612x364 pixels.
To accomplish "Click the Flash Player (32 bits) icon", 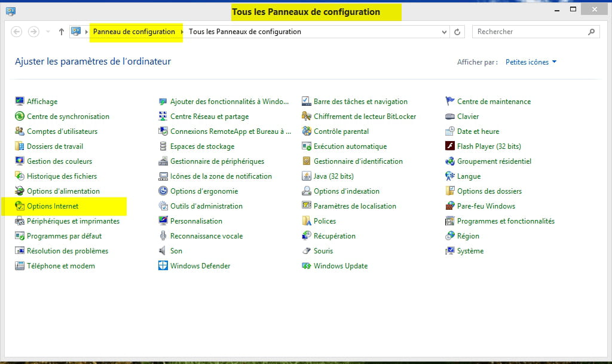I will pyautogui.click(x=449, y=146).
